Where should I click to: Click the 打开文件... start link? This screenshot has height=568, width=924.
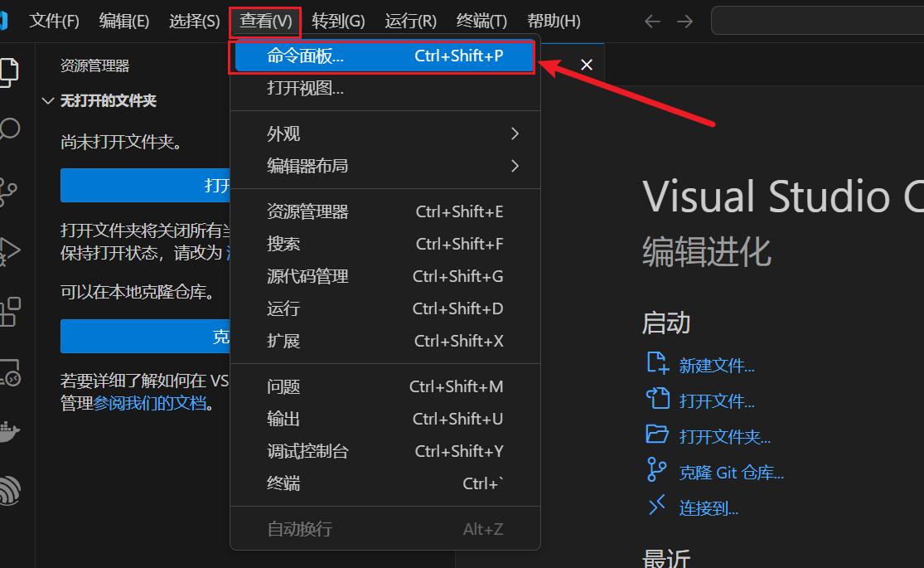coord(717,401)
